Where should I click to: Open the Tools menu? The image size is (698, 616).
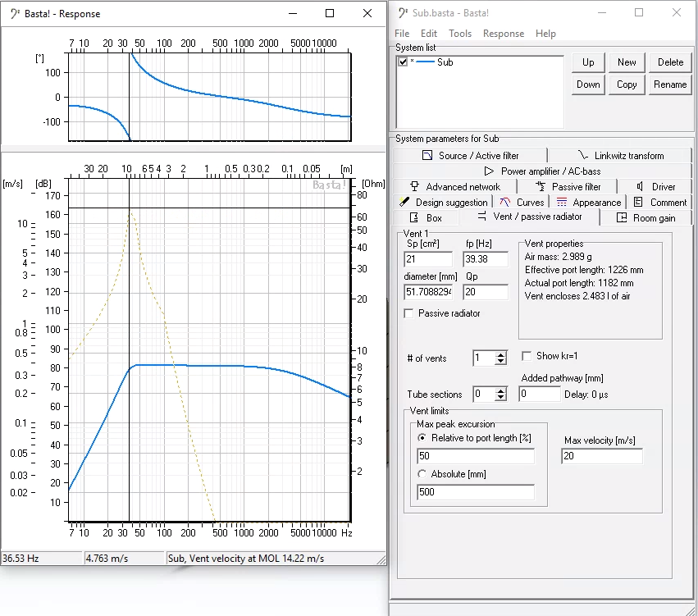click(460, 34)
